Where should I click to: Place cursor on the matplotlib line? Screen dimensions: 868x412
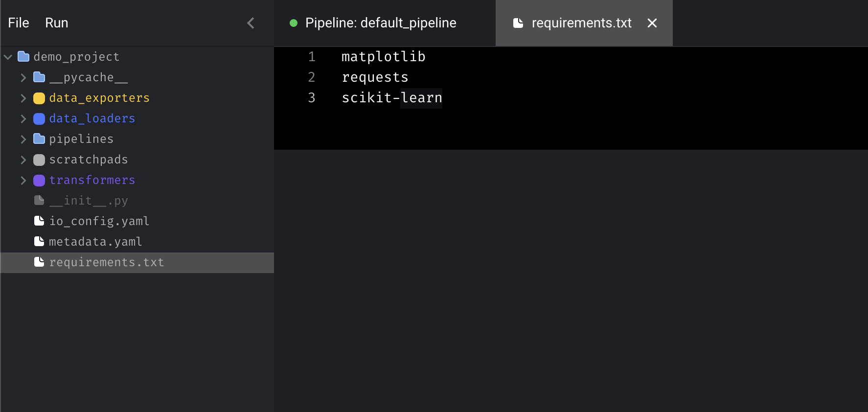click(384, 57)
